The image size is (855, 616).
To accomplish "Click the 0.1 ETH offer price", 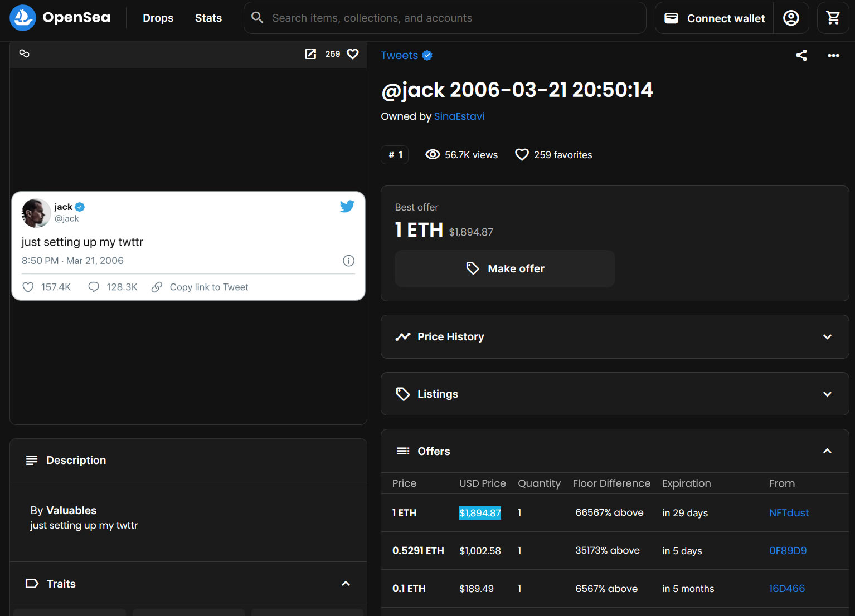I will [409, 588].
